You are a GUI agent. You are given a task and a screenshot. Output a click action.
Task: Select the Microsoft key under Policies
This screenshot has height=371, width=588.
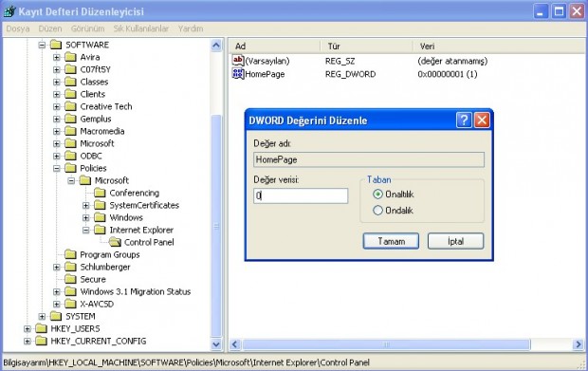pyautogui.click(x=112, y=180)
